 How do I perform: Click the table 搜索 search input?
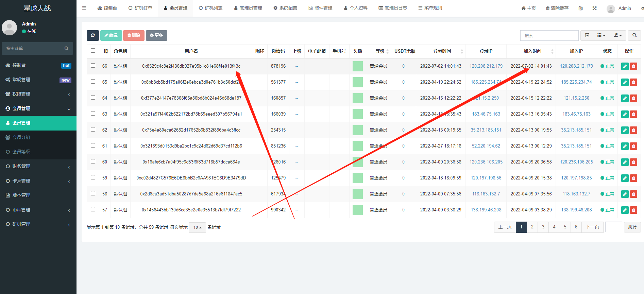pyautogui.click(x=549, y=35)
